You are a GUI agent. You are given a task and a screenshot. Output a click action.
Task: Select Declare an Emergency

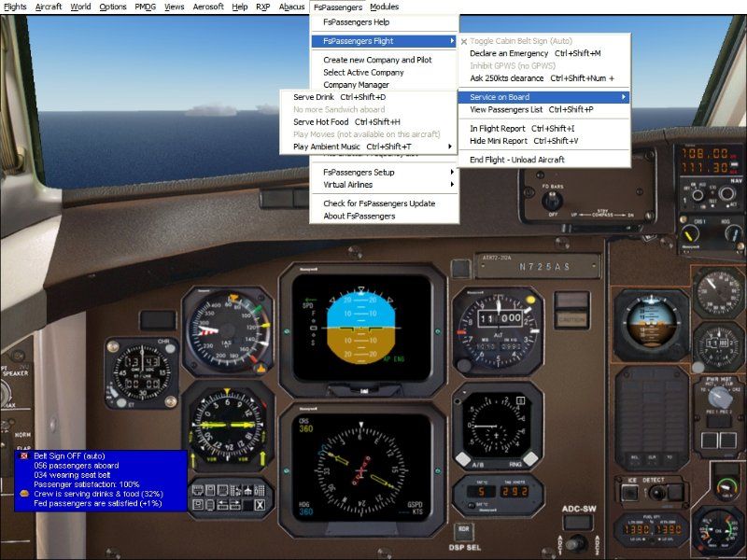(543, 53)
